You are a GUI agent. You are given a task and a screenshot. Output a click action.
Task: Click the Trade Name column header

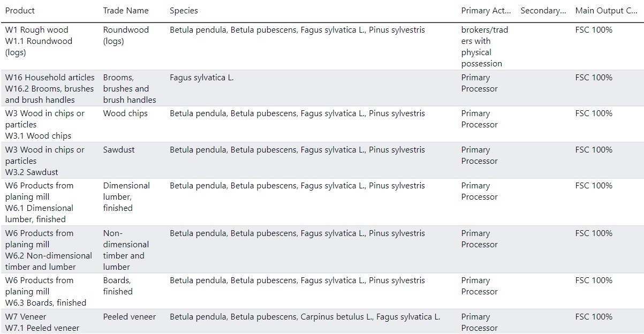[126, 11]
